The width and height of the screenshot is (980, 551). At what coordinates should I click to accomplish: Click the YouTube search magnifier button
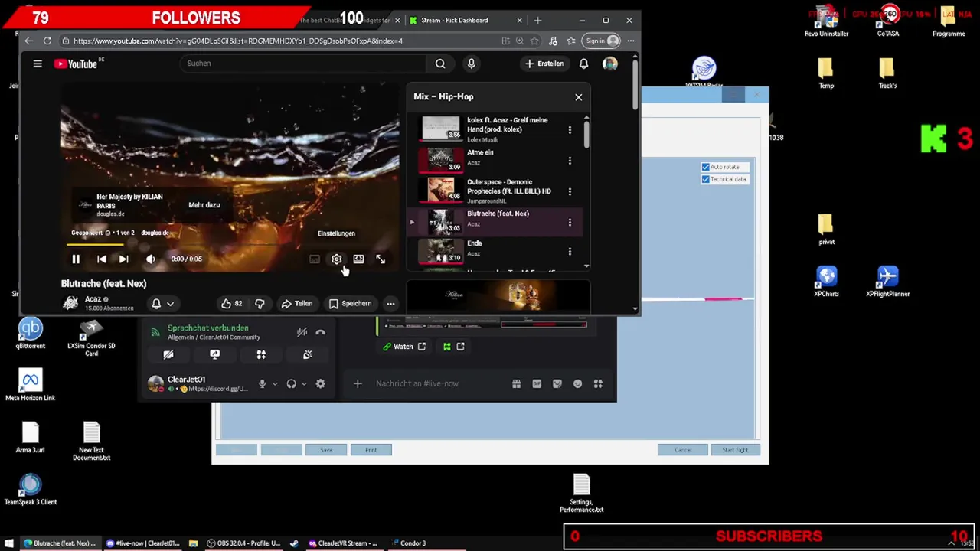(x=440, y=64)
